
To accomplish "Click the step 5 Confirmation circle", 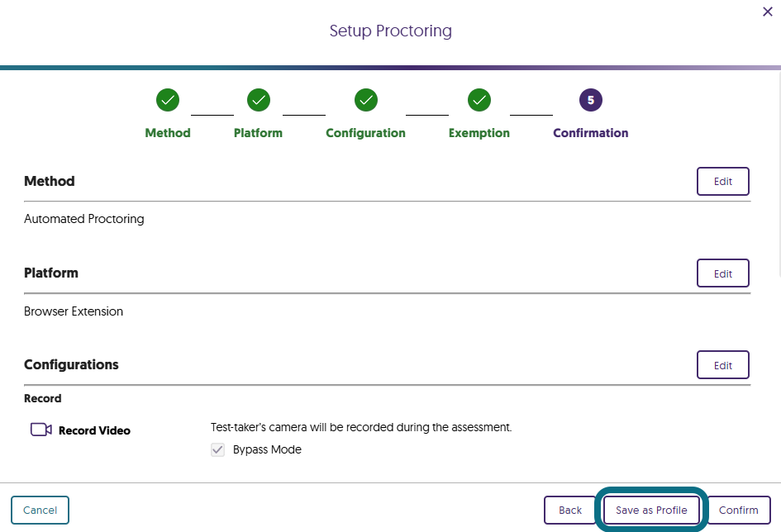I will (x=591, y=100).
